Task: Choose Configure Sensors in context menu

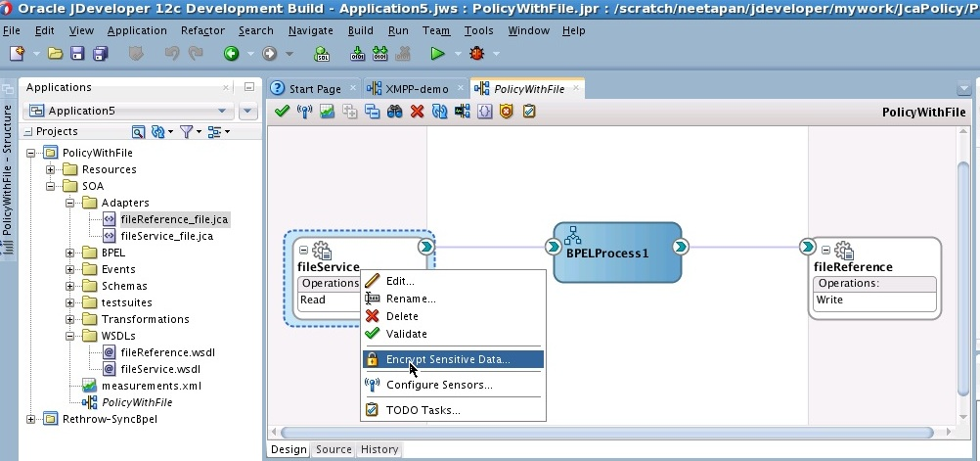Action: click(453, 385)
